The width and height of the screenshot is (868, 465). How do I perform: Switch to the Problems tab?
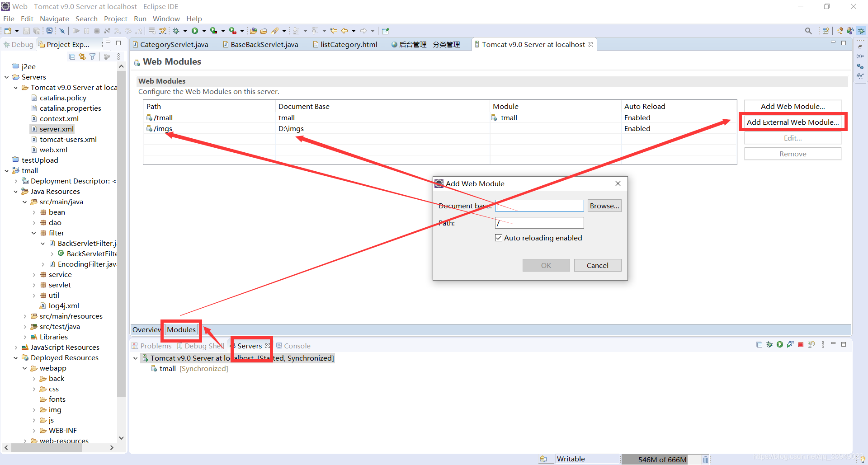click(152, 346)
